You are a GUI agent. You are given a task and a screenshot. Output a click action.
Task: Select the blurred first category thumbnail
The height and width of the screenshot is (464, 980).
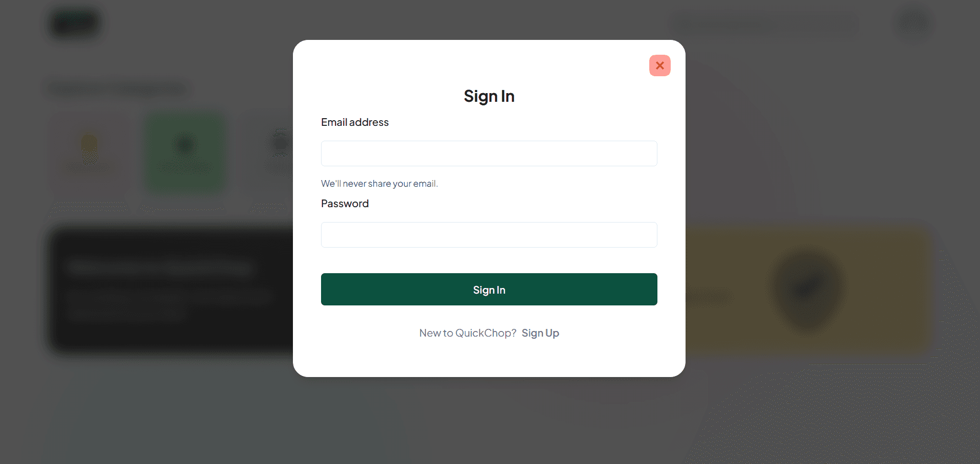89,152
